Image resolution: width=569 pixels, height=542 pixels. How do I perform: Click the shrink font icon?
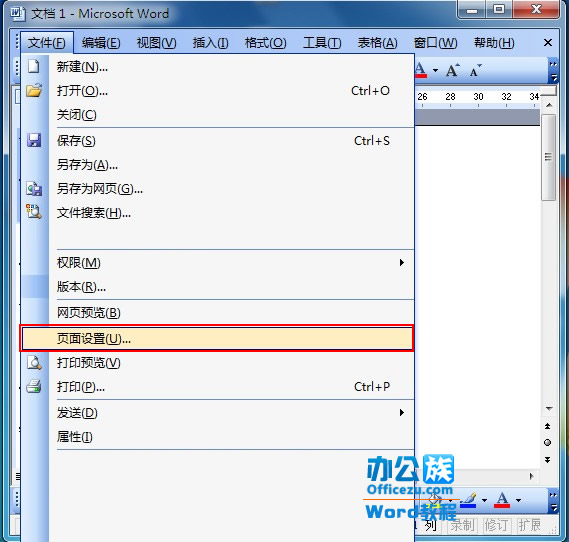(x=475, y=70)
